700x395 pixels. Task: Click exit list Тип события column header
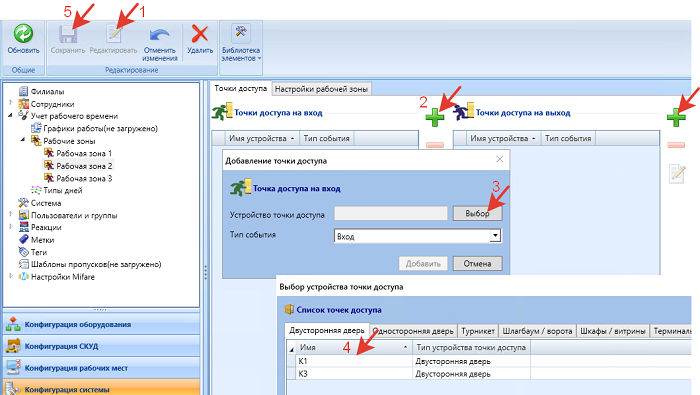coord(568,138)
